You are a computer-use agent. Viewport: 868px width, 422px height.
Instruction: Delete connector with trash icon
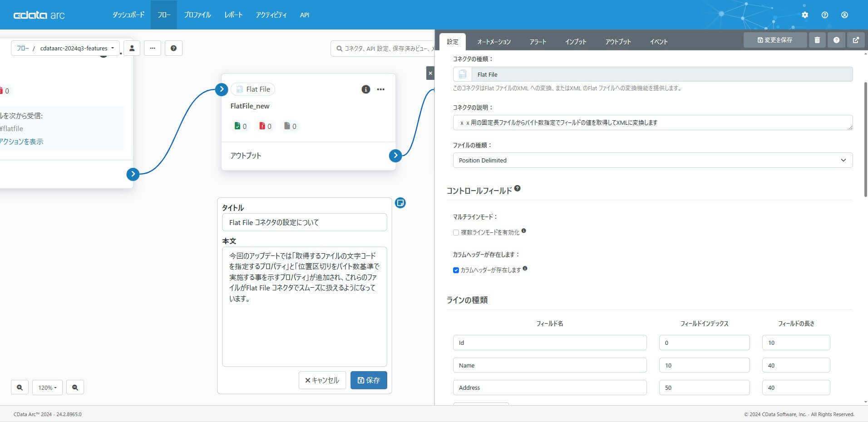pos(817,40)
